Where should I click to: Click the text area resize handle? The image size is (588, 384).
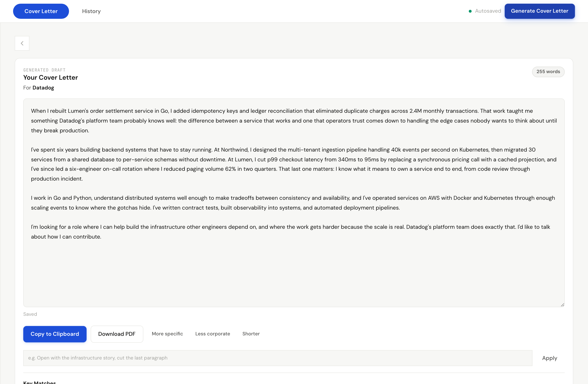click(562, 305)
